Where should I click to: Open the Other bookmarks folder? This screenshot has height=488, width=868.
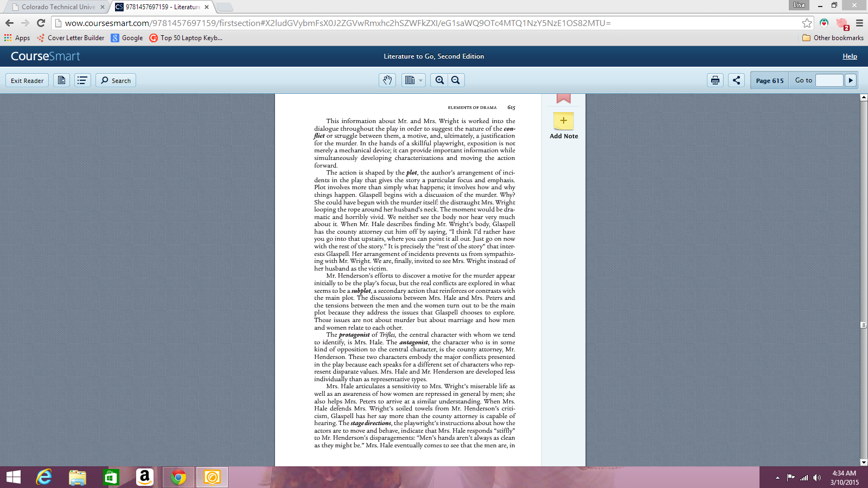(833, 38)
